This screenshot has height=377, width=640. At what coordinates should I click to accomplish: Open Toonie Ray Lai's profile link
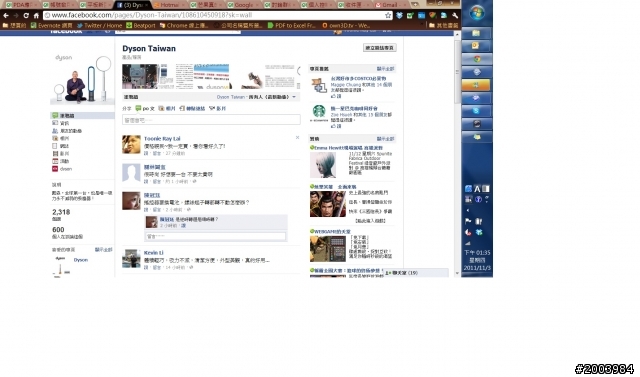coord(162,139)
